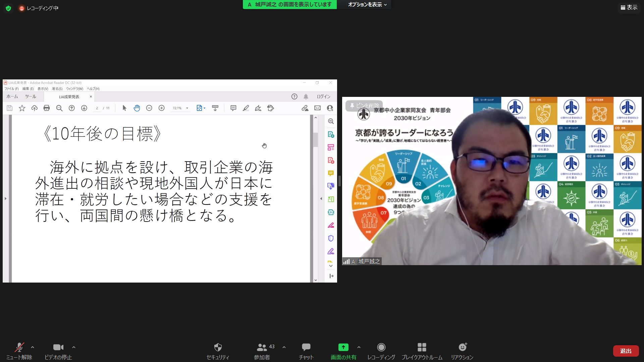
Task: Collapse right tools pane arrow
Action: click(x=321, y=199)
